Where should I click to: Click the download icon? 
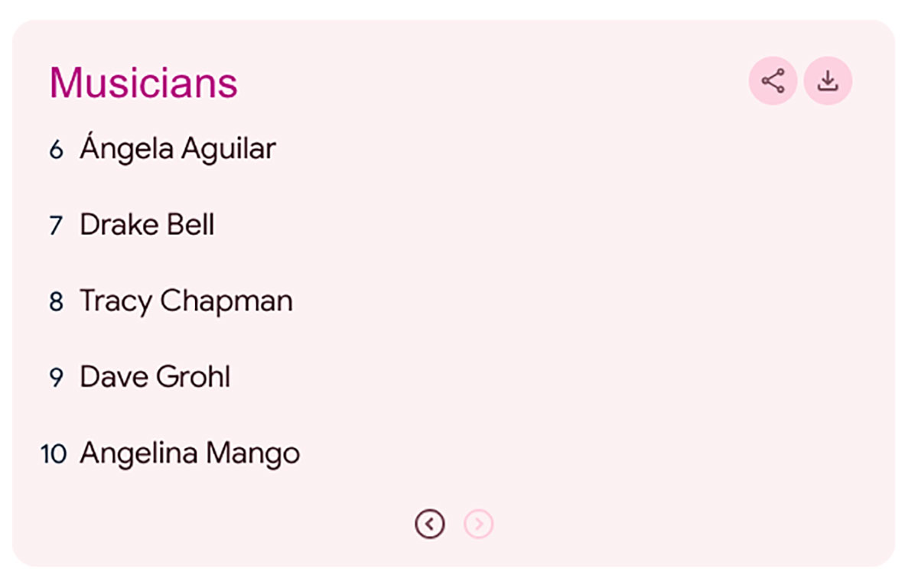828,80
